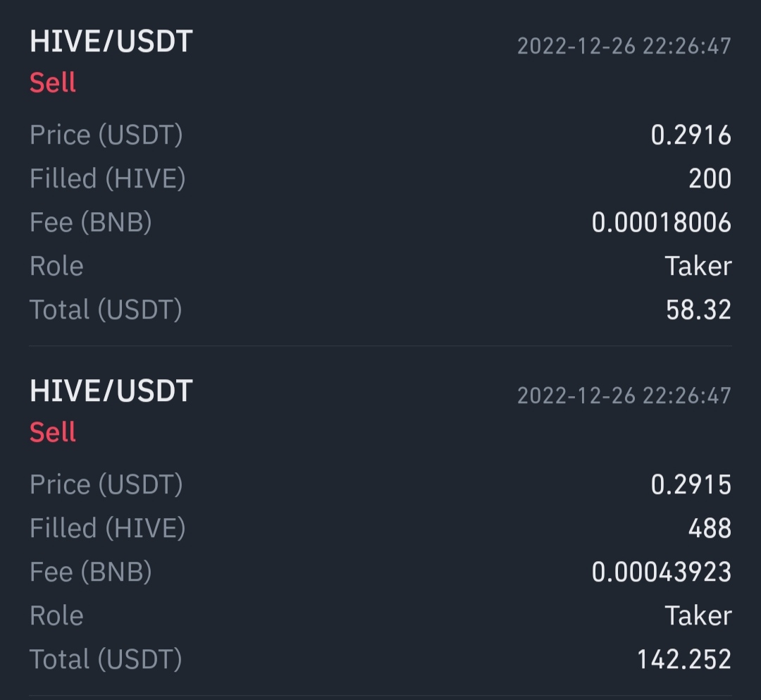Image resolution: width=761 pixels, height=700 pixels.
Task: Select the BNB fee value 0.00018006
Action: (661, 223)
